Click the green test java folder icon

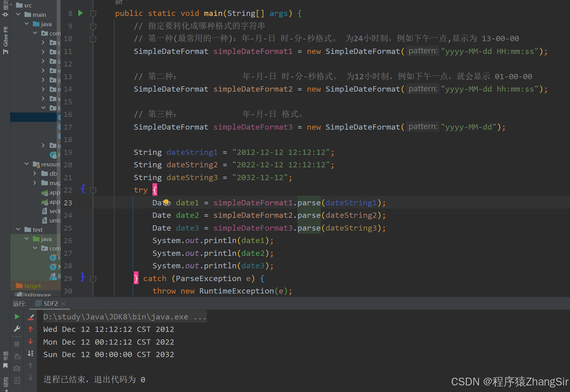pyautogui.click(x=36, y=239)
